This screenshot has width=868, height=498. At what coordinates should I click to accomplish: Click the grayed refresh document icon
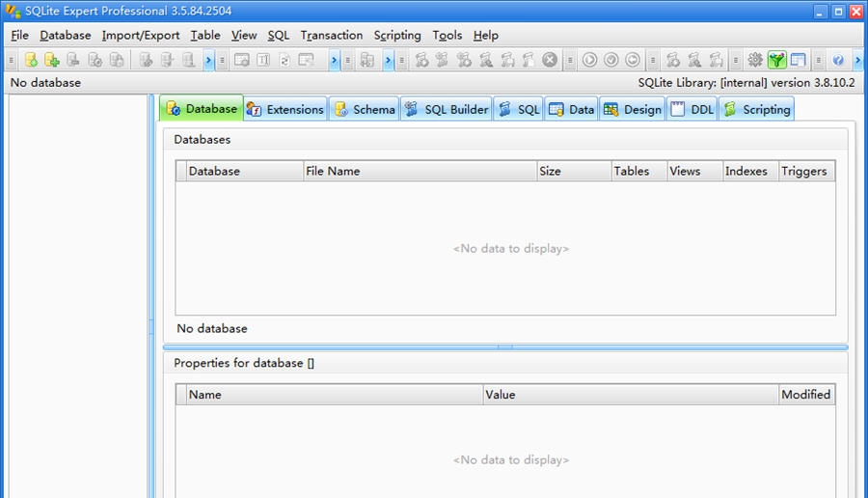tap(285, 60)
